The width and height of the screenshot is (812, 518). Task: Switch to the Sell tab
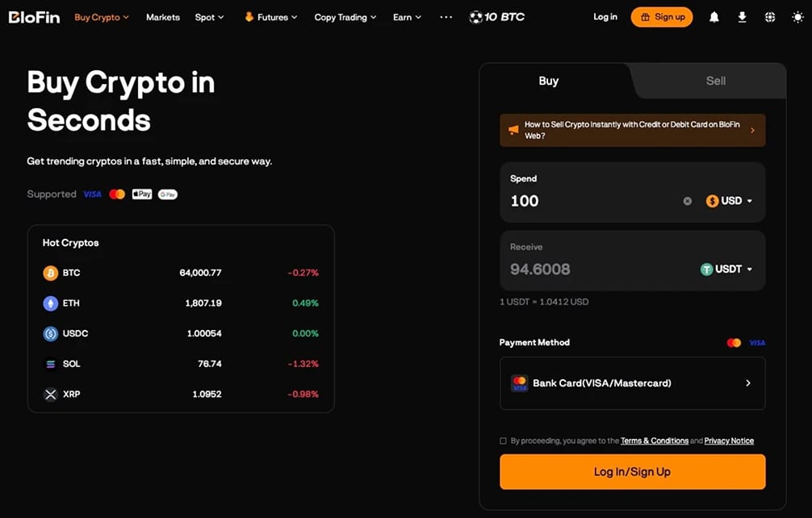pyautogui.click(x=715, y=81)
